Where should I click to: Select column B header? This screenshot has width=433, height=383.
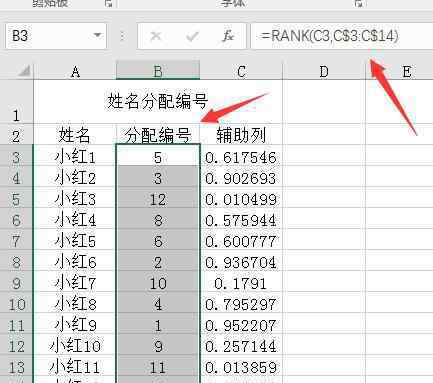(x=158, y=70)
